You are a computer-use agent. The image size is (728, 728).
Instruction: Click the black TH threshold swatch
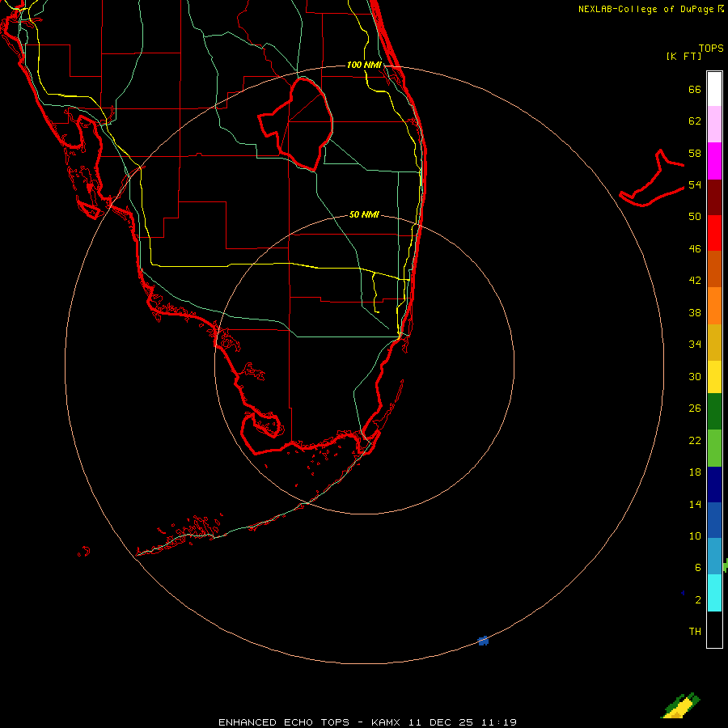pyautogui.click(x=714, y=629)
